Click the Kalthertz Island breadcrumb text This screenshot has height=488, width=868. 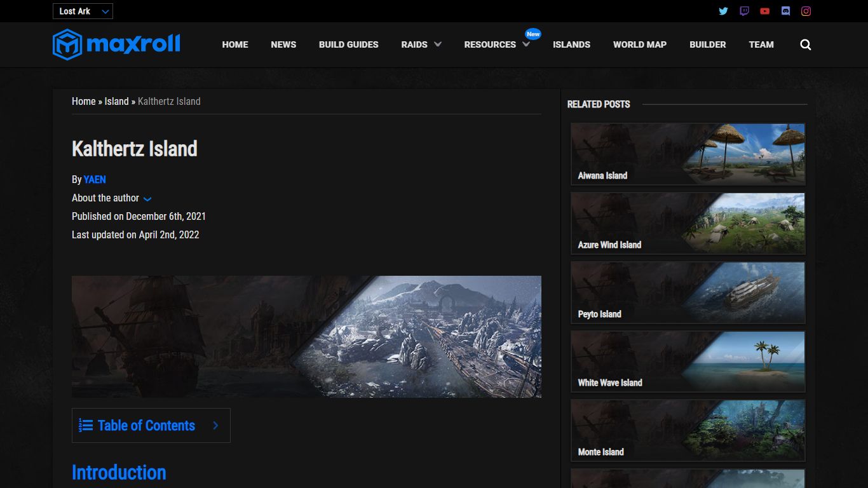click(169, 101)
